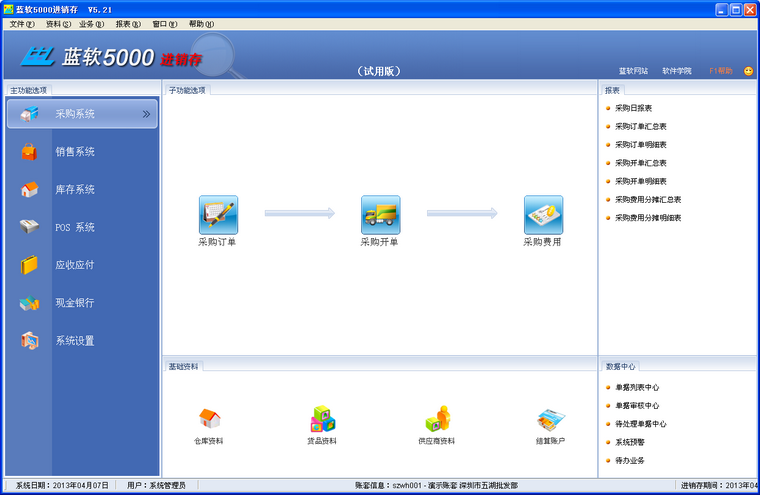The width and height of the screenshot is (760, 495).
Task: Select 系统设置 in the main menu
Action: coord(75,341)
